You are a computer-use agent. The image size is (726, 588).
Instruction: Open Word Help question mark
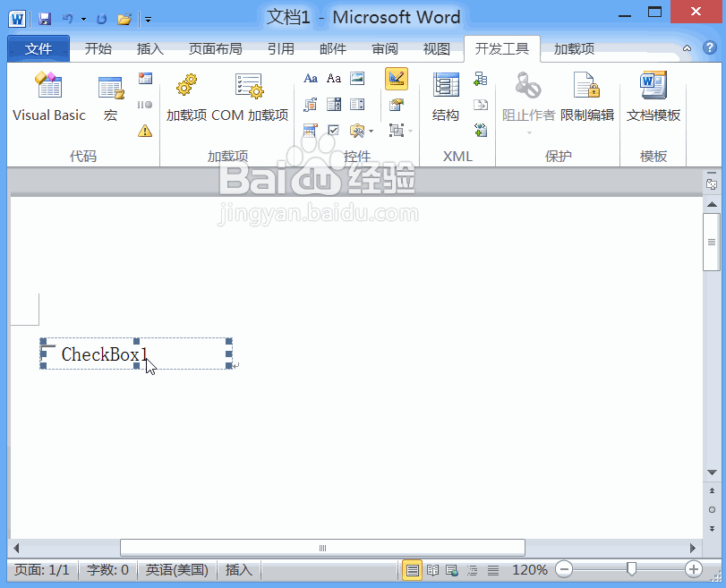pyautogui.click(x=709, y=47)
